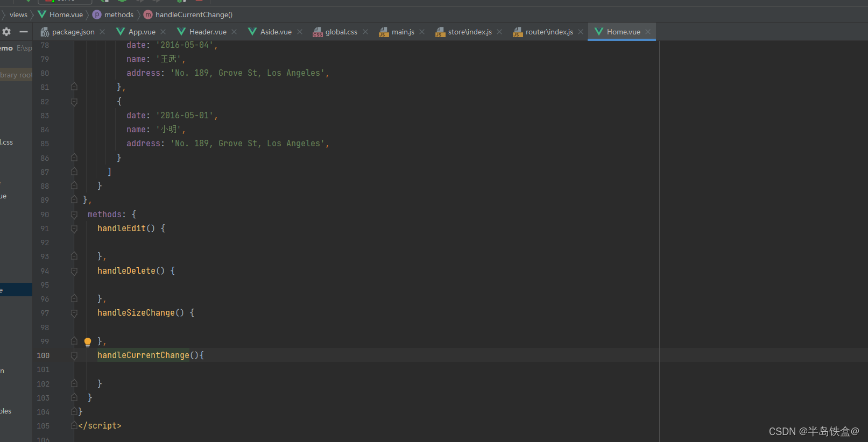The height and width of the screenshot is (442, 868).
Task: Click line number 100 in gutter
Action: point(43,355)
